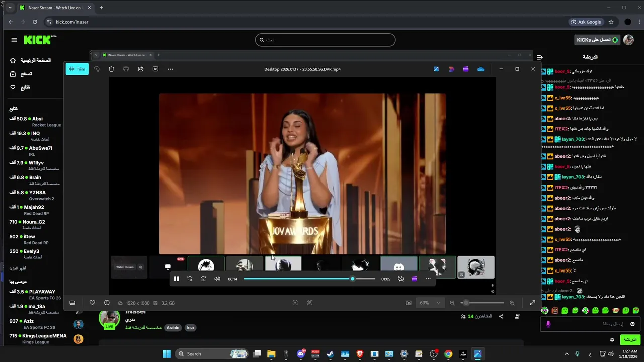Open the Photos app icon in player title bar
This screenshot has width=644, height=362.
[x=436, y=69]
